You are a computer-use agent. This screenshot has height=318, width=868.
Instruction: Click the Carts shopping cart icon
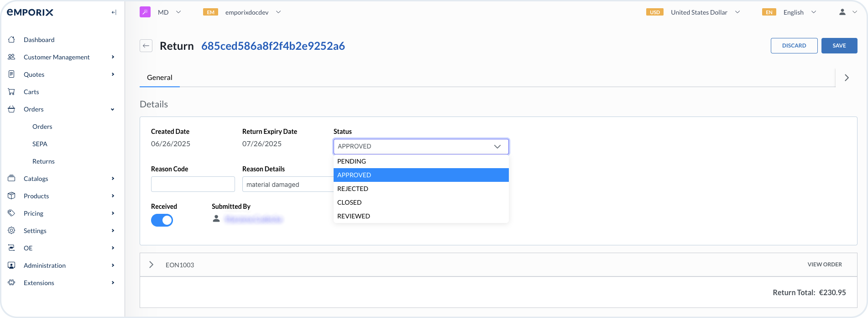tap(12, 92)
